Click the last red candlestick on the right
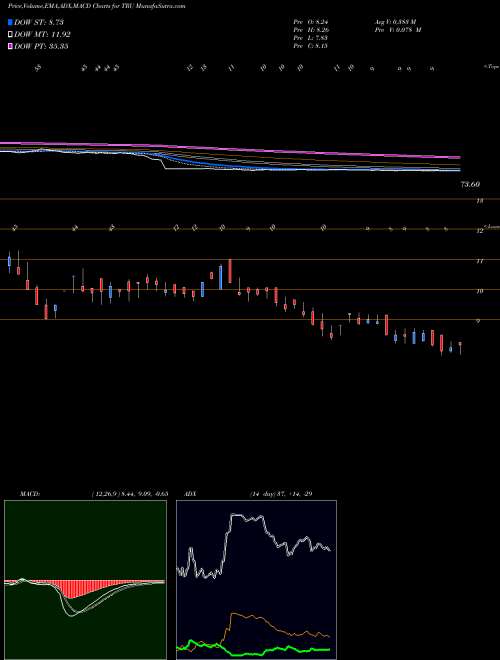Screen dimensions: 500x660 point(460,344)
